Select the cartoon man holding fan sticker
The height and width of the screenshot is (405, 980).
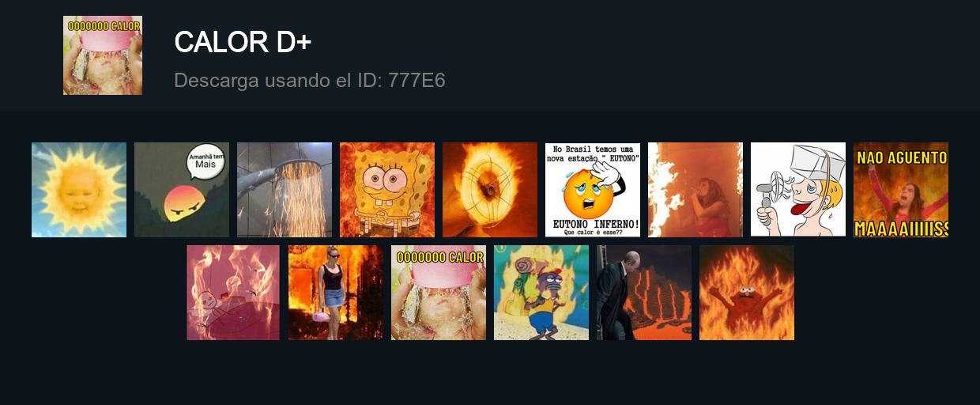click(798, 190)
